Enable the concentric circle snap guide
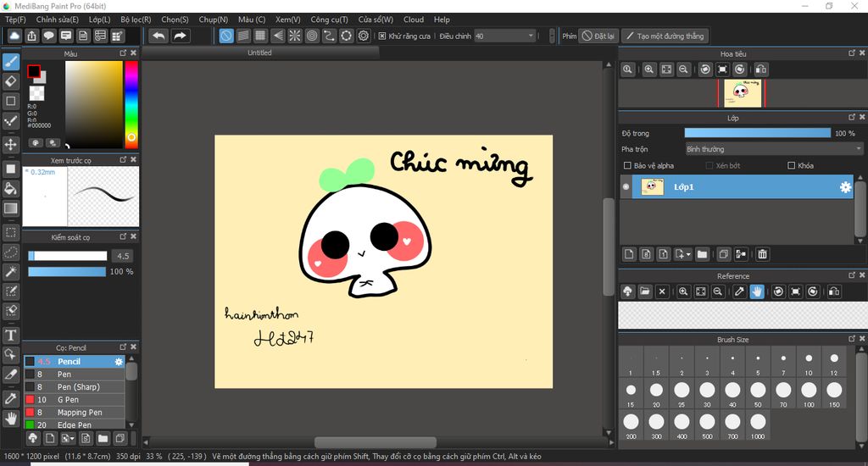The height and width of the screenshot is (466, 868). 312,36
